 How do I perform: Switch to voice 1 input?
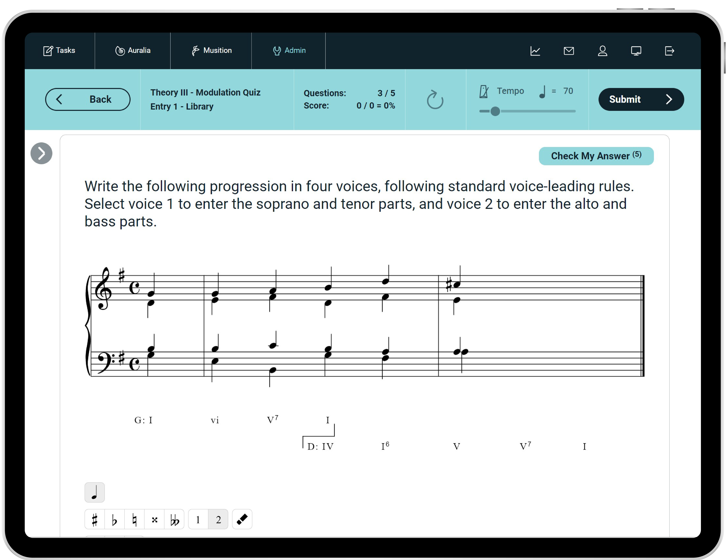point(198,519)
